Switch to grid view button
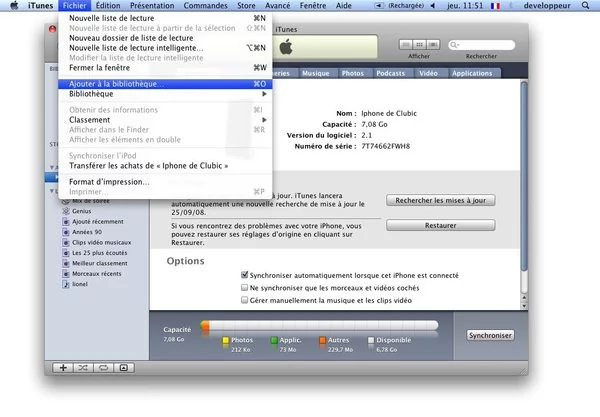The image size is (600, 417). point(419,44)
